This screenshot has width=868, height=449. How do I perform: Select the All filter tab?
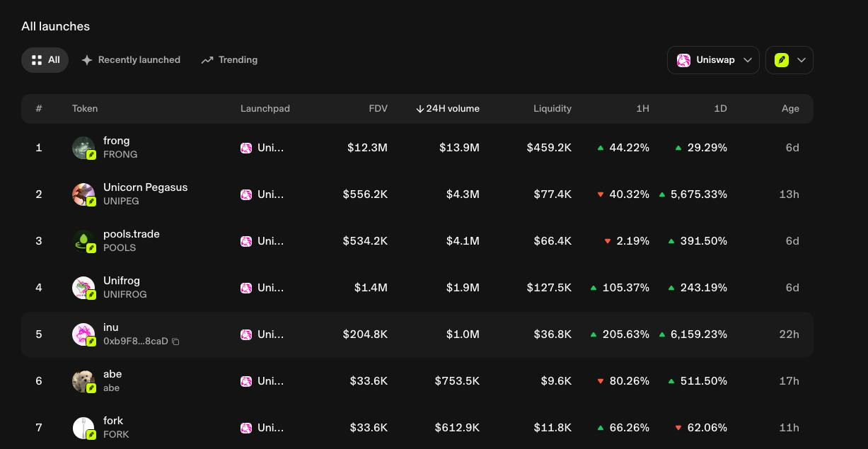[x=45, y=60]
